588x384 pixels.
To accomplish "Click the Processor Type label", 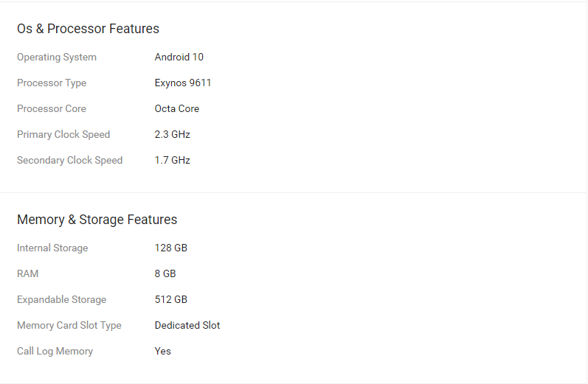I will (x=52, y=83).
